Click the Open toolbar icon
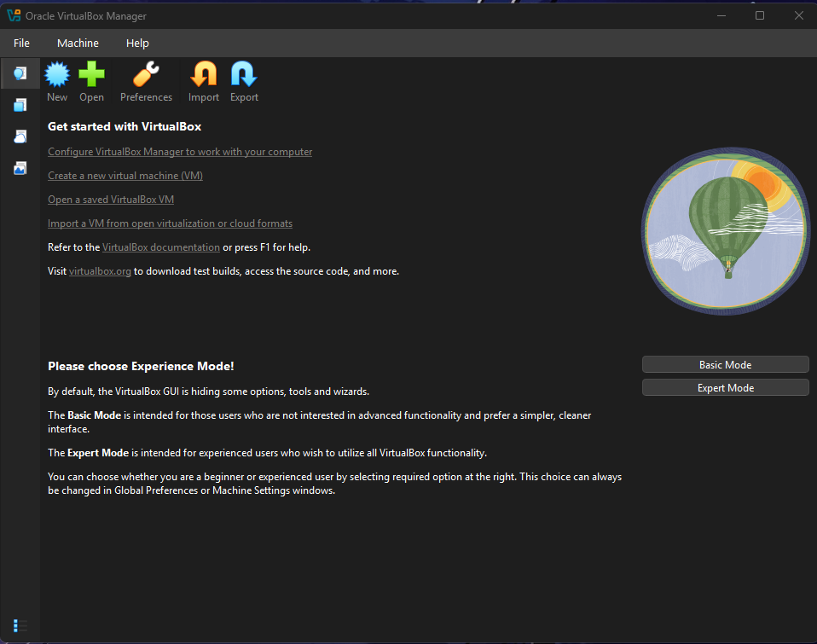 pos(91,75)
